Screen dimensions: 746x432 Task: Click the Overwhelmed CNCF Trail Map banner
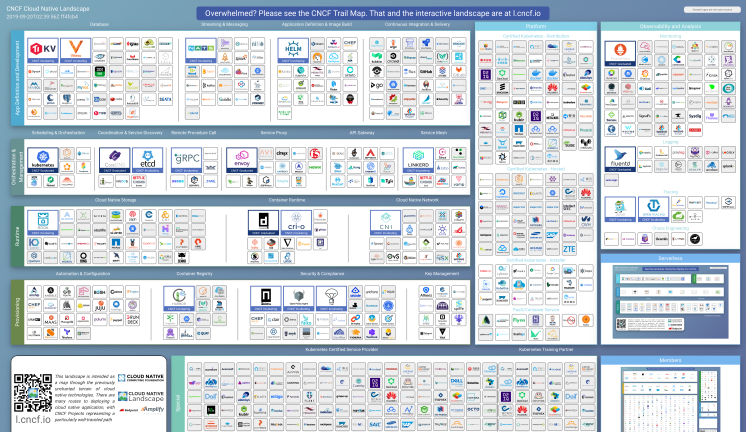[x=373, y=13]
